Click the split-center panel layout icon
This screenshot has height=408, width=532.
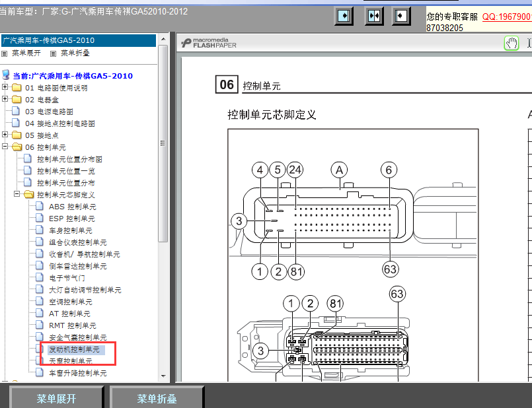(374, 16)
